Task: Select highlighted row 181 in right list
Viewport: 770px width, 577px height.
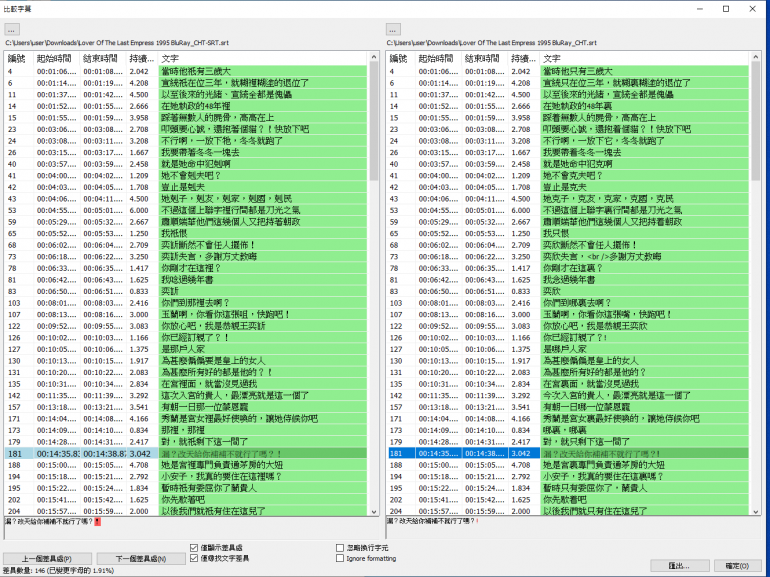Action: click(x=568, y=453)
